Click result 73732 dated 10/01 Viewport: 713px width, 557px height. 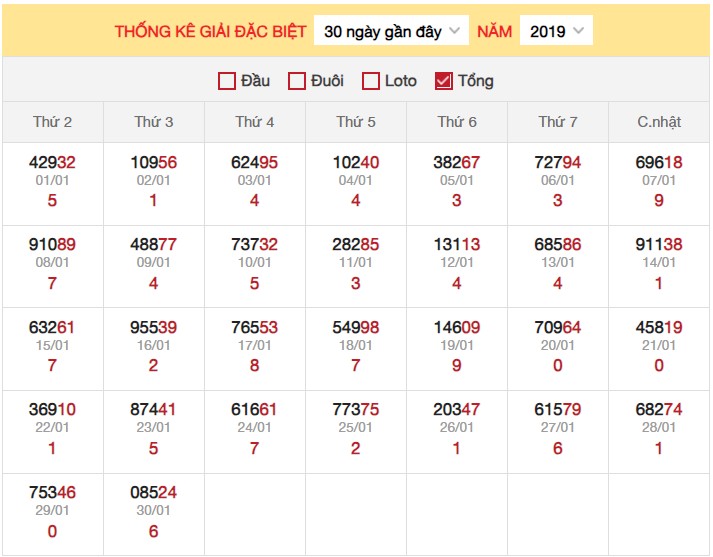254,245
